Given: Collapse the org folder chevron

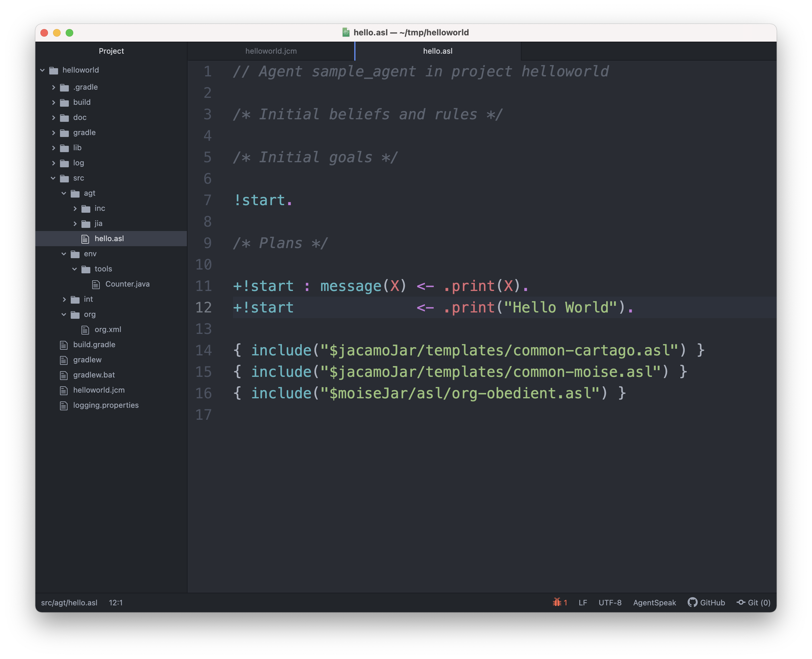Looking at the screenshot, I should 64,314.
